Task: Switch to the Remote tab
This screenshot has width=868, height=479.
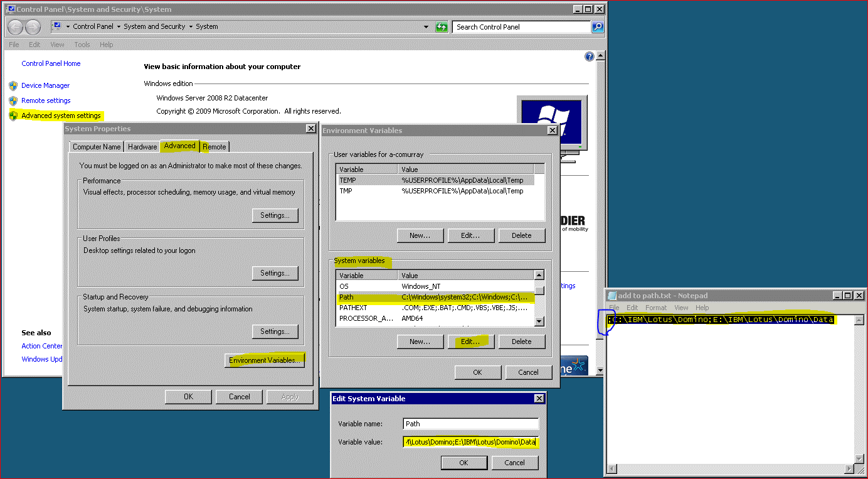Action: pyautogui.click(x=214, y=147)
